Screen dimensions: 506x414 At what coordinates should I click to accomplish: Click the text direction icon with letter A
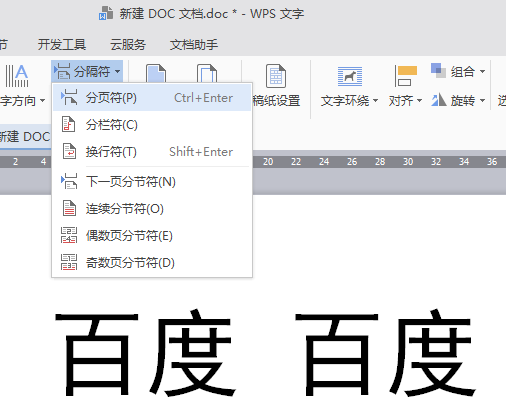click(17, 76)
